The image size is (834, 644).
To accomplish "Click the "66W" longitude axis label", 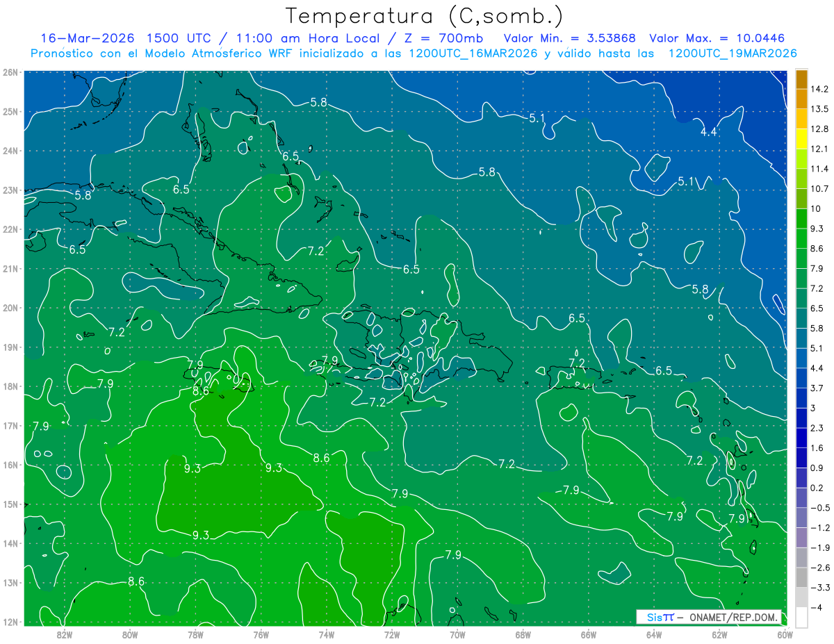I will pos(588,634).
